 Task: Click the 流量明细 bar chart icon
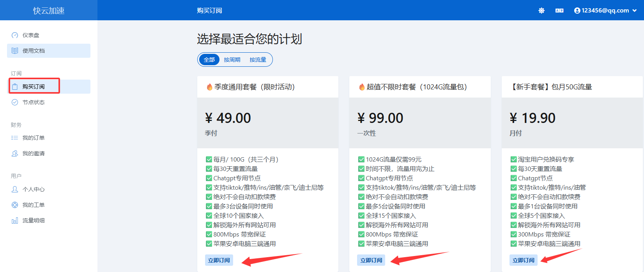(15, 220)
